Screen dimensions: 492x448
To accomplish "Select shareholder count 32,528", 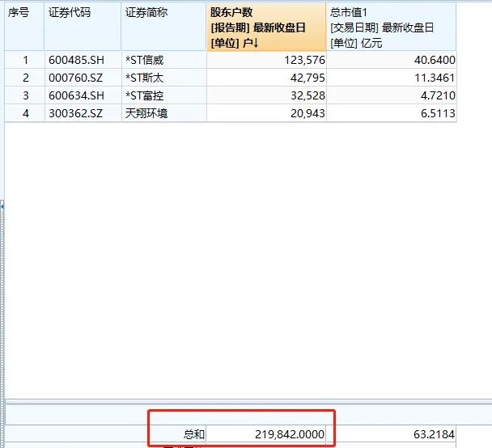I will [x=307, y=95].
